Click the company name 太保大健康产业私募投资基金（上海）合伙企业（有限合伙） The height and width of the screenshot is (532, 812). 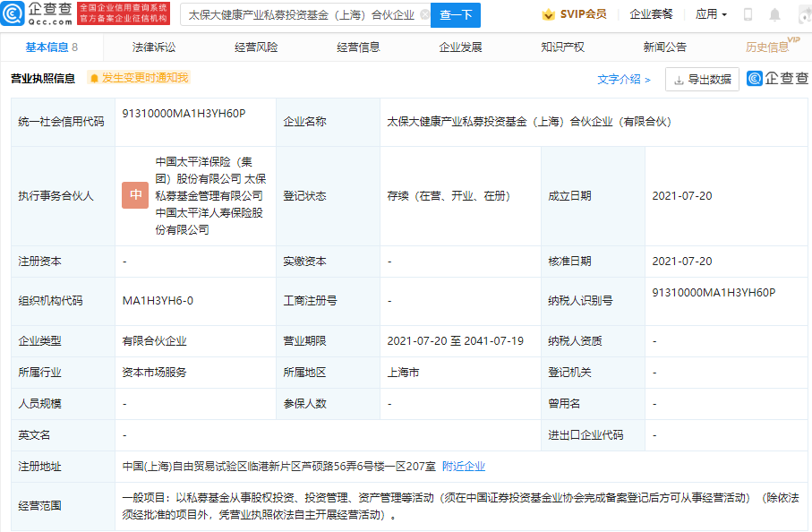(x=529, y=122)
